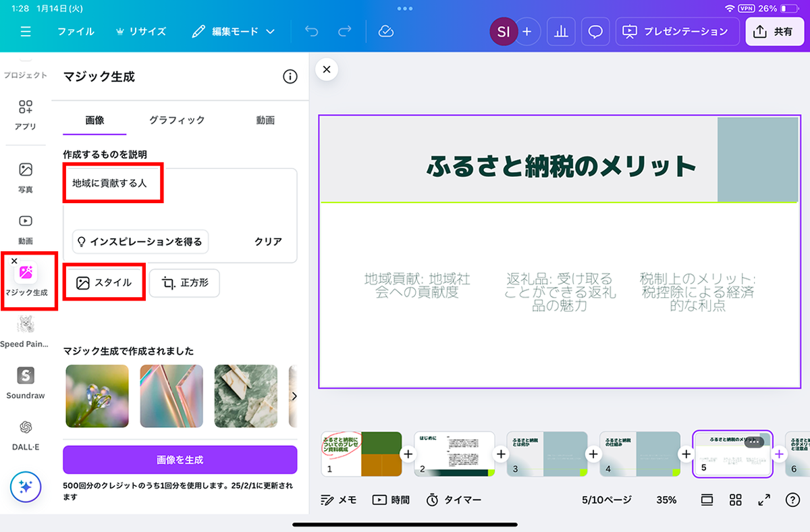Screen dimensions: 810x532
Task: Switch to the 動画 tab
Action: pyautogui.click(x=265, y=120)
